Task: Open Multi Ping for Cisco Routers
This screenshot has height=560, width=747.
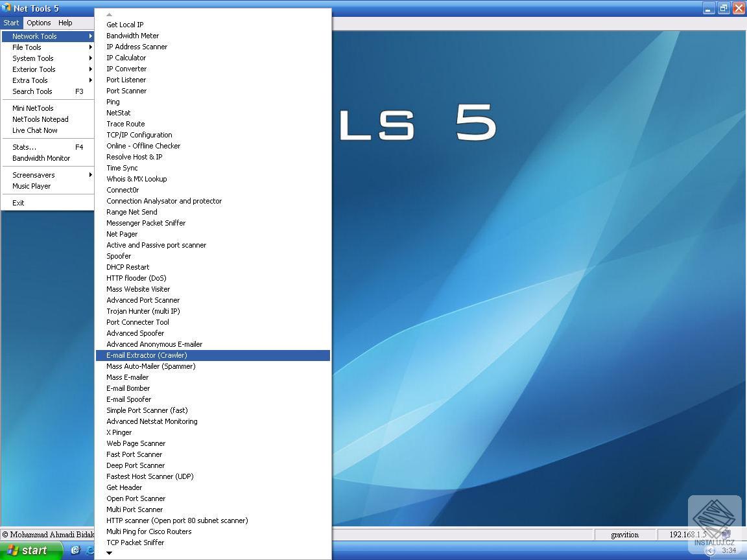Action: 213,531
